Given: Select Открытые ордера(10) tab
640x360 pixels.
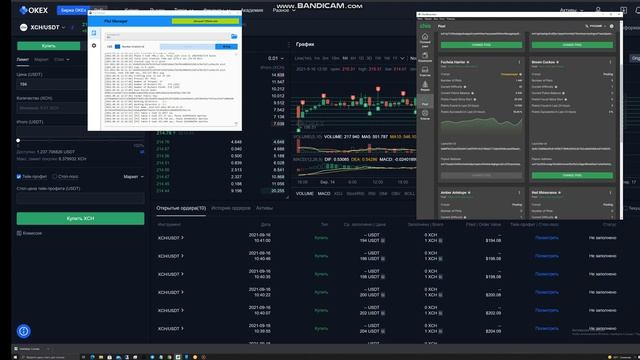Looking at the screenshot, I should [181, 208].
